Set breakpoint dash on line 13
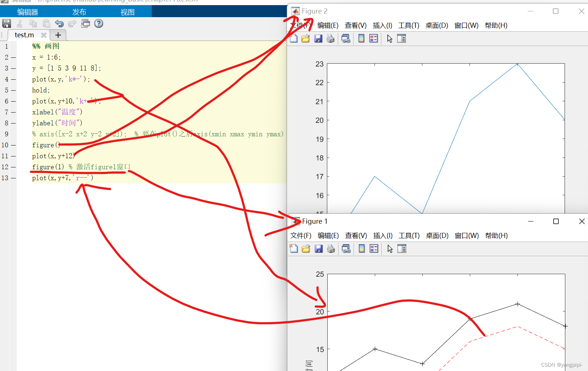 click(13, 178)
